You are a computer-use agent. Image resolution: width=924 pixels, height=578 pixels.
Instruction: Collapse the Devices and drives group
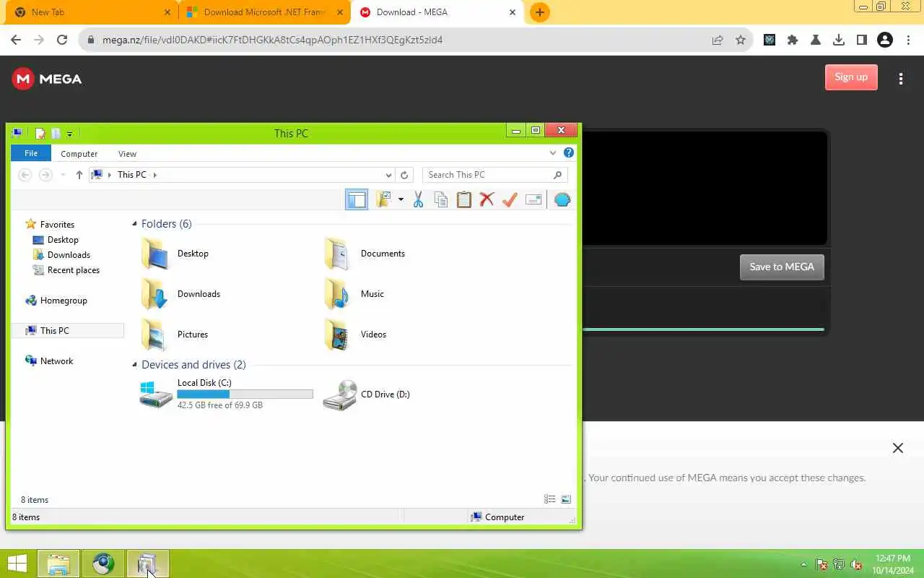click(134, 365)
